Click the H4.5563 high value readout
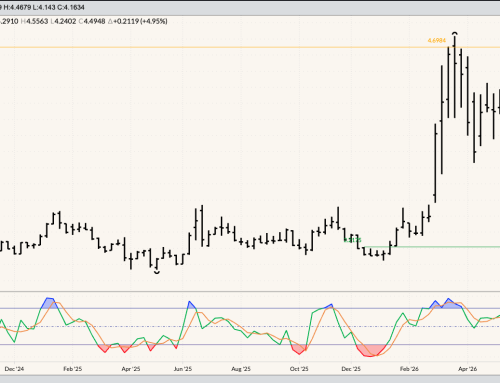 (x=34, y=21)
